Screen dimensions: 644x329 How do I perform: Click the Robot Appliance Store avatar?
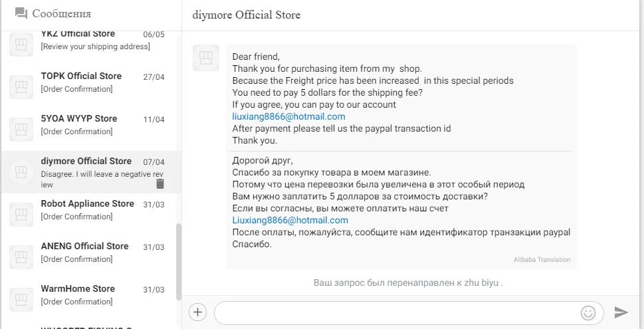click(21, 215)
